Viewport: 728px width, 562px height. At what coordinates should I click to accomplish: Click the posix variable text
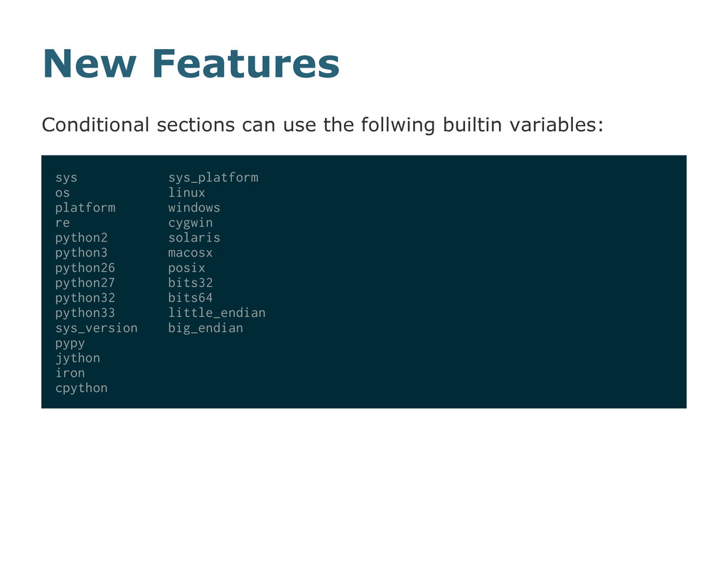[187, 269]
